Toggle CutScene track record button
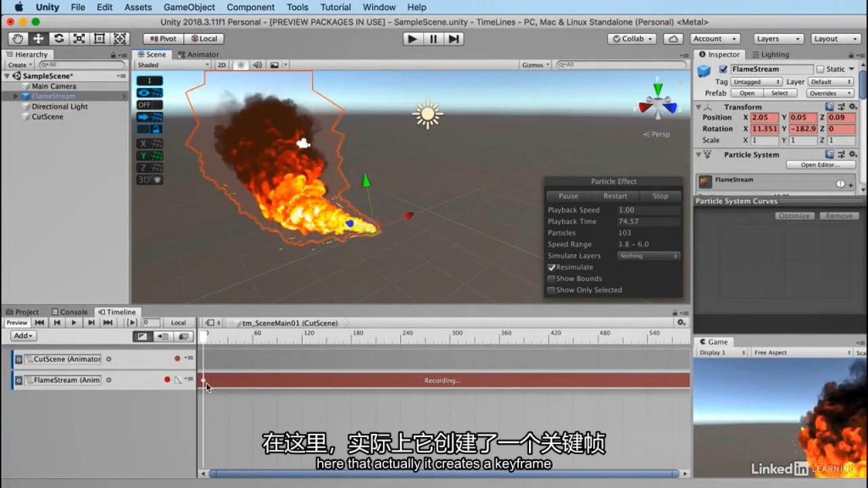Viewport: 868px width, 488px height. [x=177, y=358]
